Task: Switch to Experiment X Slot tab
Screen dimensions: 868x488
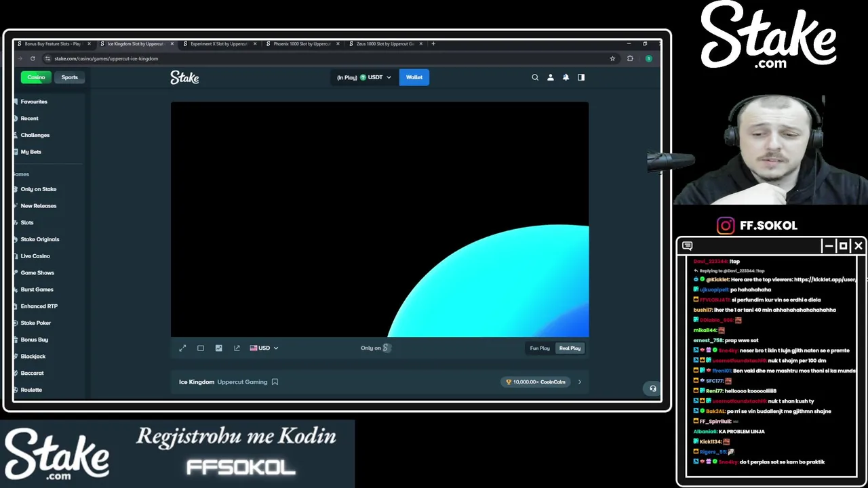Action: click(218, 44)
